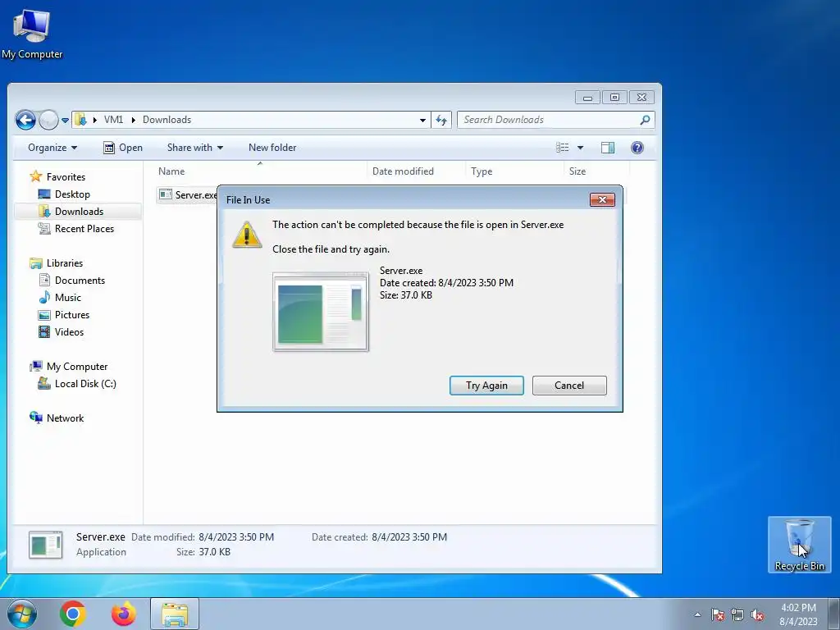
Task: Select Downloads in the address breadcrumb
Action: coord(167,120)
